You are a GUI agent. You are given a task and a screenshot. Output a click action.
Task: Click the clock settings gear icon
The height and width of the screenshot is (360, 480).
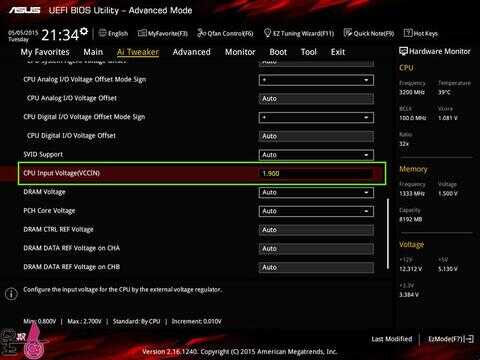(84, 31)
